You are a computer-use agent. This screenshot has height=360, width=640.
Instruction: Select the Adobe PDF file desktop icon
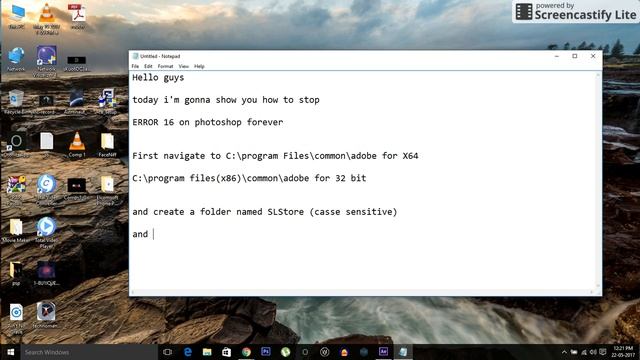(77, 17)
